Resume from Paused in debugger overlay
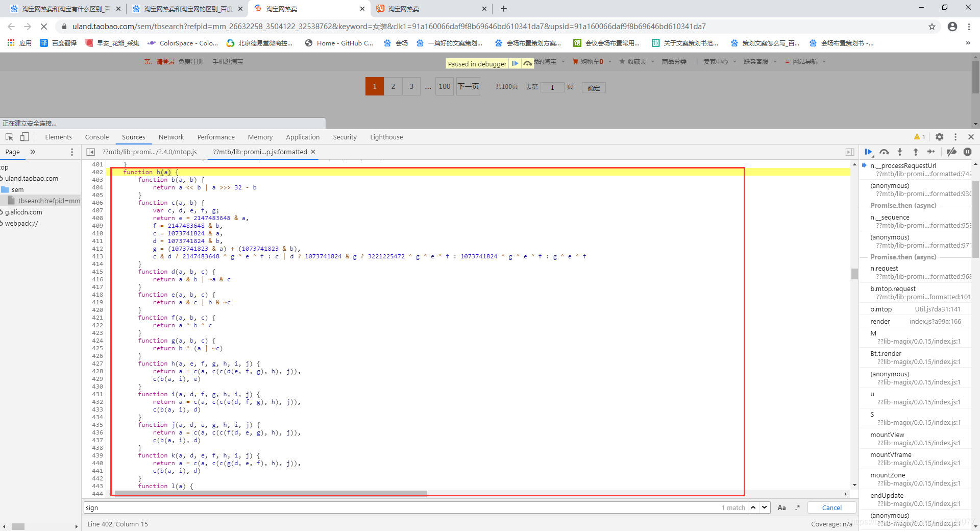 point(515,63)
